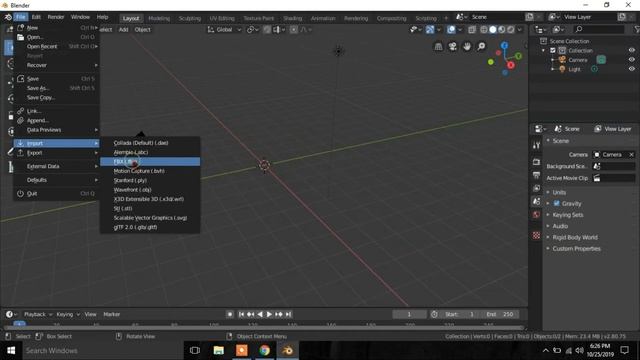
Task: Toggle proportional editing icon
Action: click(x=293, y=30)
